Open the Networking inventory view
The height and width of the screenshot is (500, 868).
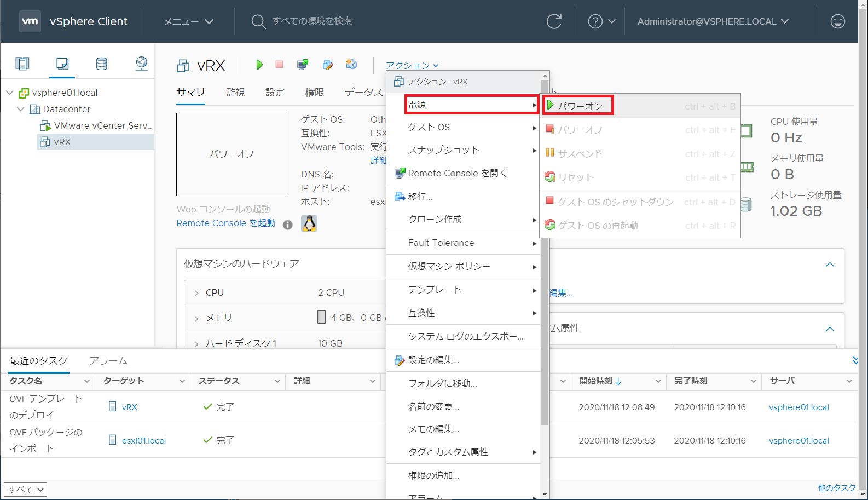pos(141,64)
